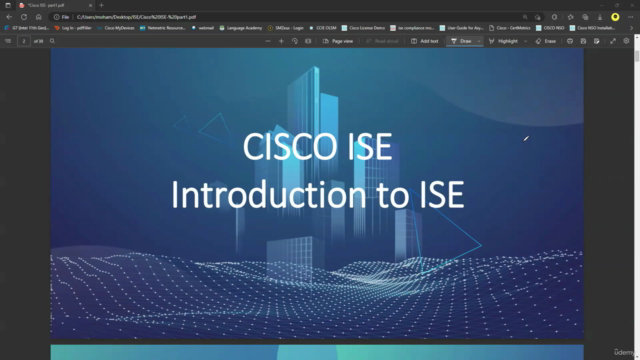Open the Language Academy bookmark
640x360 pixels.
point(240,28)
